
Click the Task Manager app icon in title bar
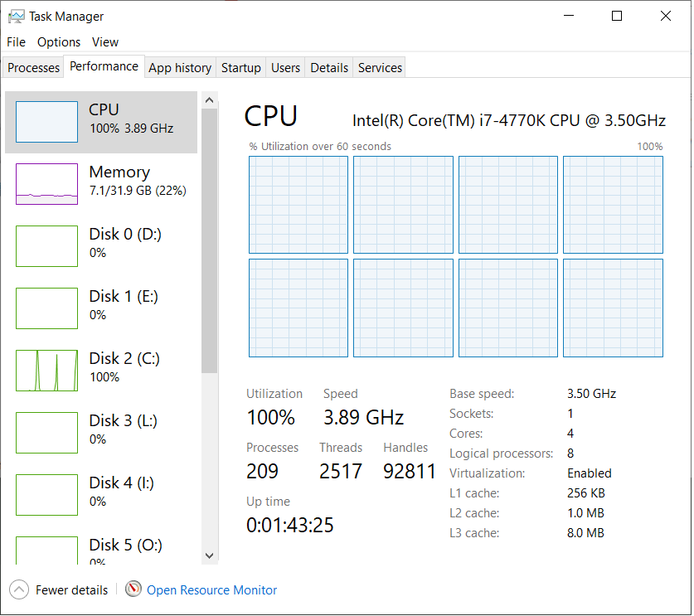(x=16, y=17)
